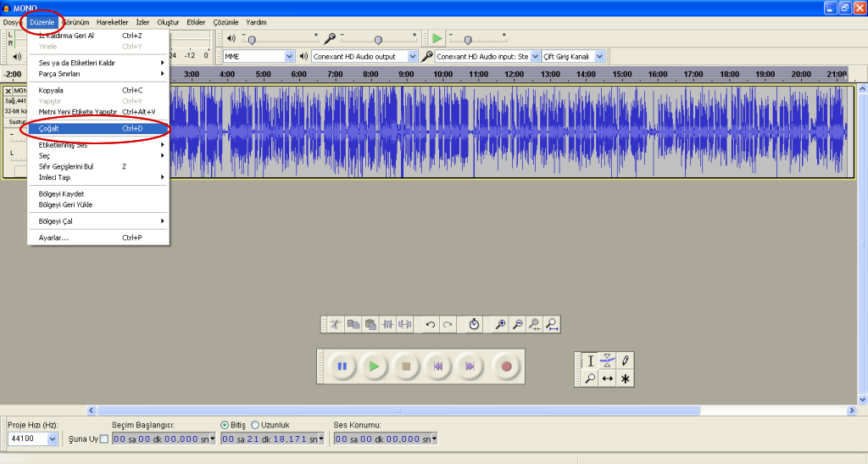Open Ayarlar... from the Düzenle menu
This screenshot has height=464, width=868.
pyautogui.click(x=98, y=238)
